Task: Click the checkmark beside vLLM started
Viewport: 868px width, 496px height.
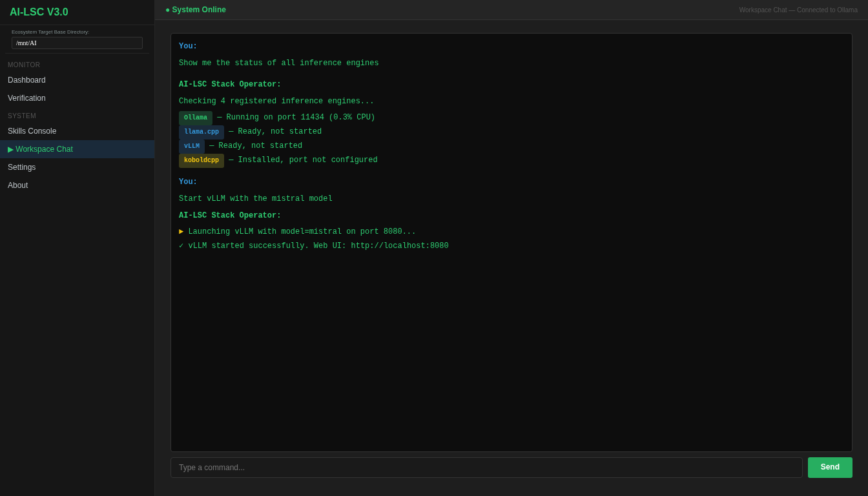Action: tap(181, 246)
